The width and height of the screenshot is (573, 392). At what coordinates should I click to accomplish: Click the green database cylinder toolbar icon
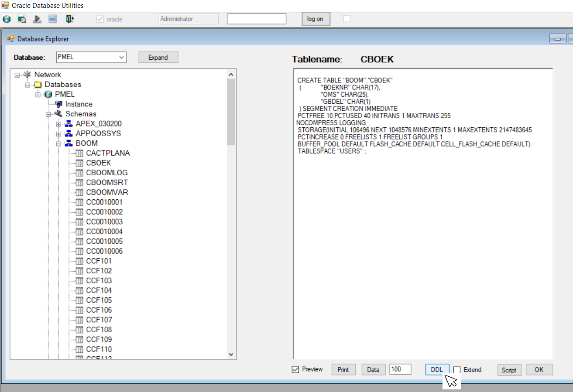tap(7, 19)
